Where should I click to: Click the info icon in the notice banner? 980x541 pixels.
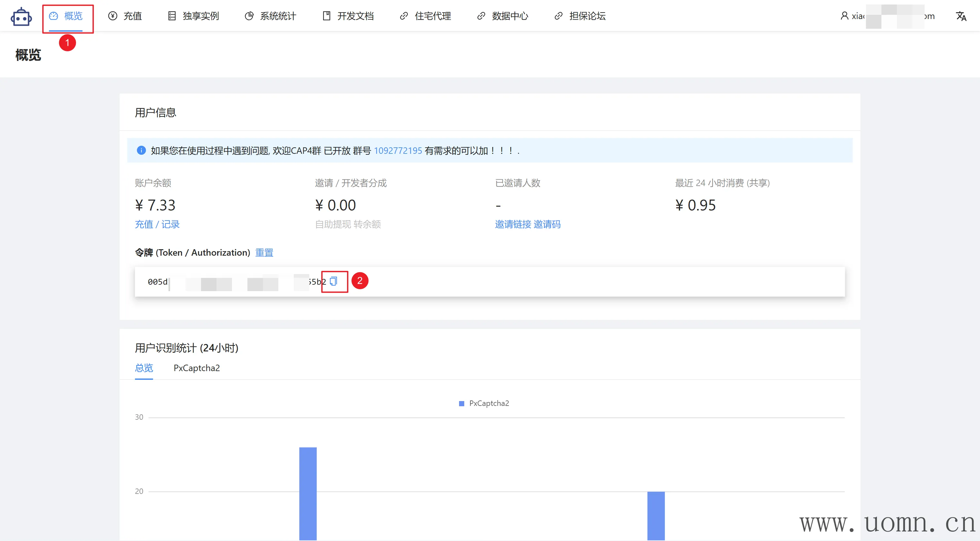pos(141,150)
